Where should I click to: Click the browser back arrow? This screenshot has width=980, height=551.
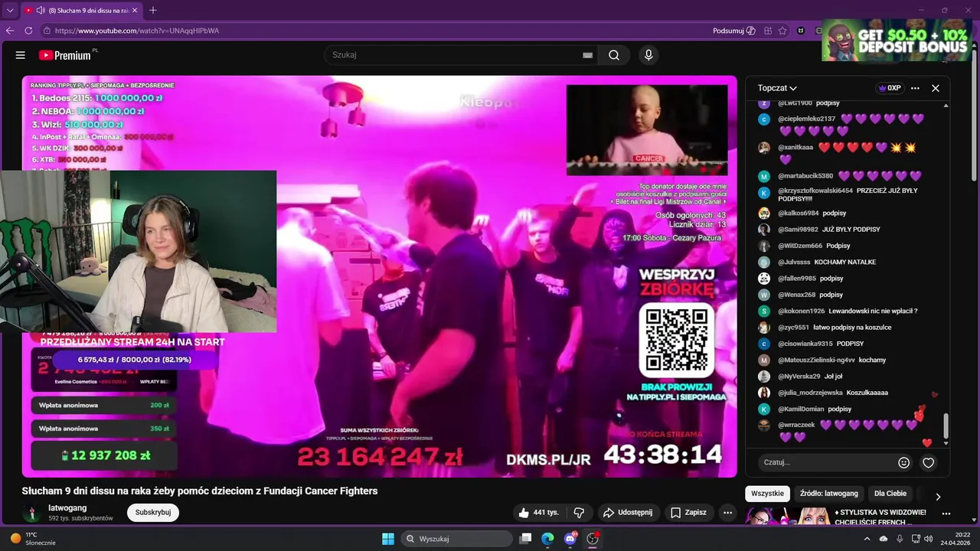(x=10, y=31)
